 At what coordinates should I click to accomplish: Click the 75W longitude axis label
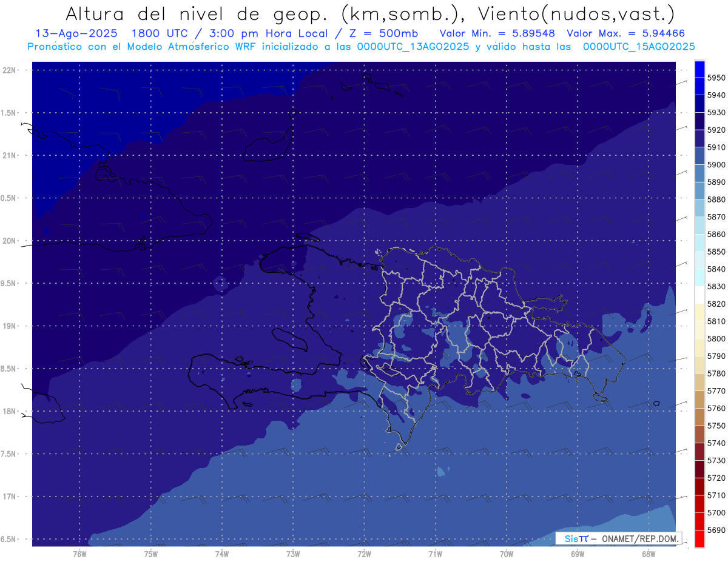click(x=150, y=554)
